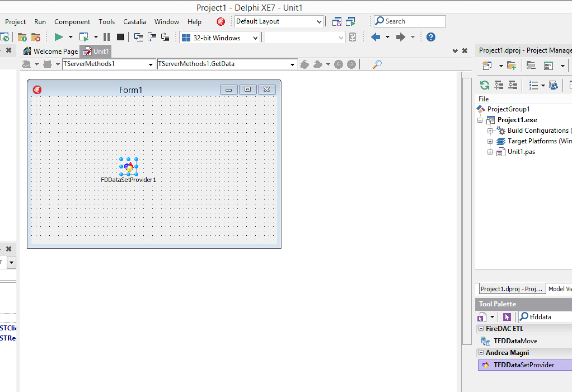Click the Castalia red icon in menu bar
Viewport: 572px width, 392px height.
click(221, 22)
